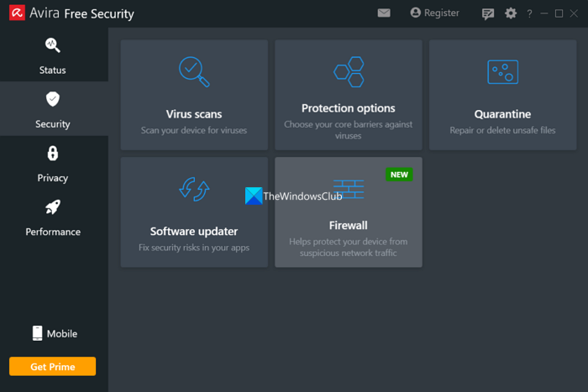The height and width of the screenshot is (392, 588).
Task: Open the Mobile option
Action: [x=53, y=333]
